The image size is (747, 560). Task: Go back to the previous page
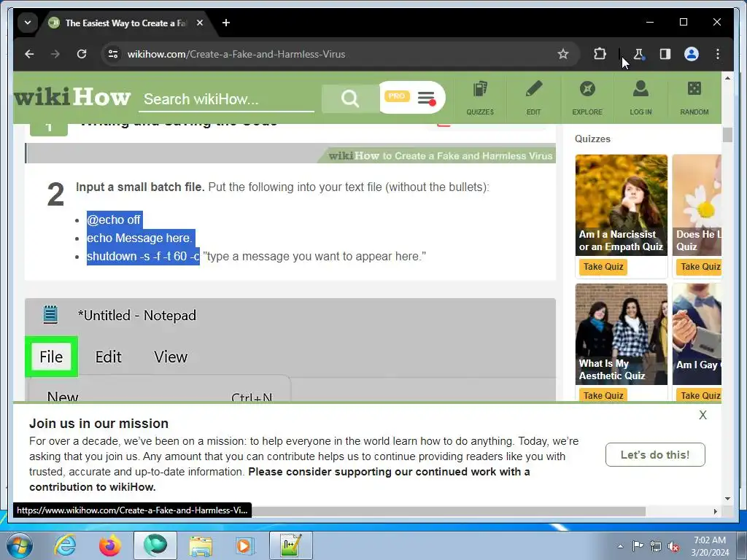click(29, 54)
